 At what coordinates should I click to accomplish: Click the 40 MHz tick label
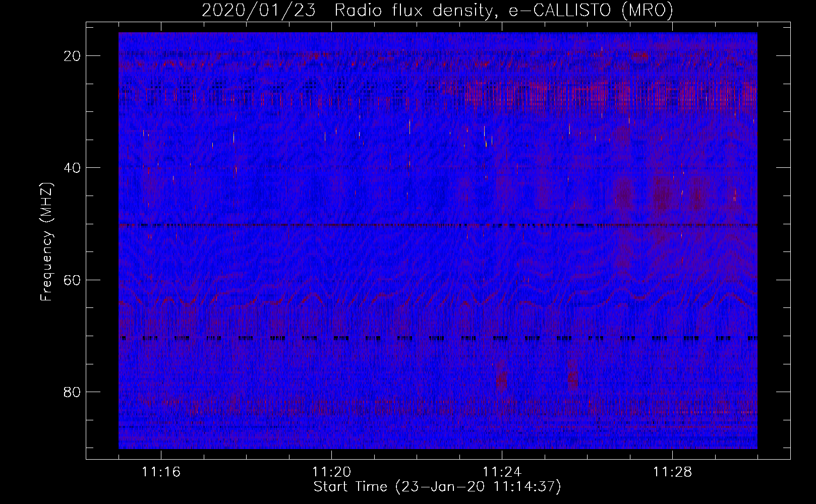point(73,168)
